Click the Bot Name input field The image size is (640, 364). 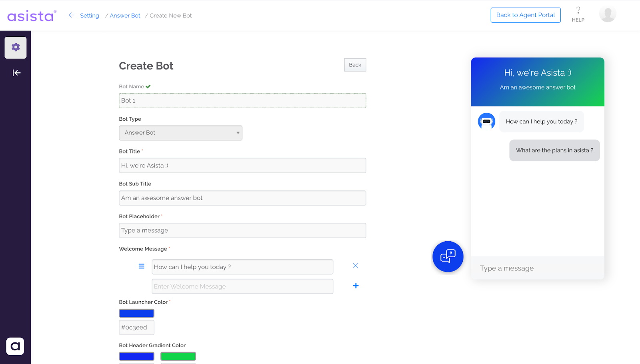coord(242,100)
